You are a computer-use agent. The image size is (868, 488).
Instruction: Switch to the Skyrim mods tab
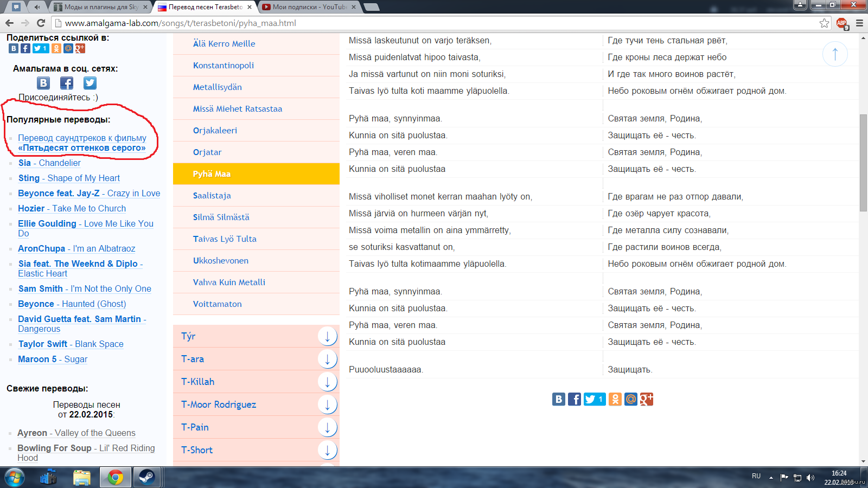pyautogui.click(x=100, y=7)
